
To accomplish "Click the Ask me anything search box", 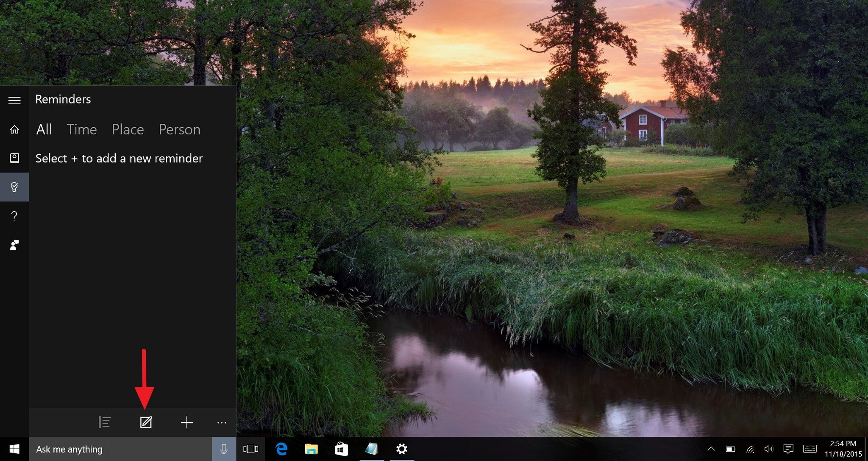I will (x=120, y=449).
